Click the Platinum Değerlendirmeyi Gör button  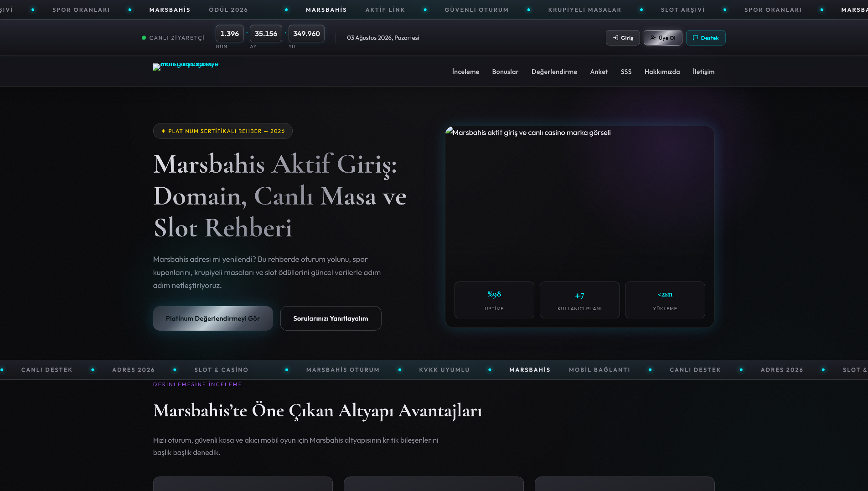coord(213,318)
